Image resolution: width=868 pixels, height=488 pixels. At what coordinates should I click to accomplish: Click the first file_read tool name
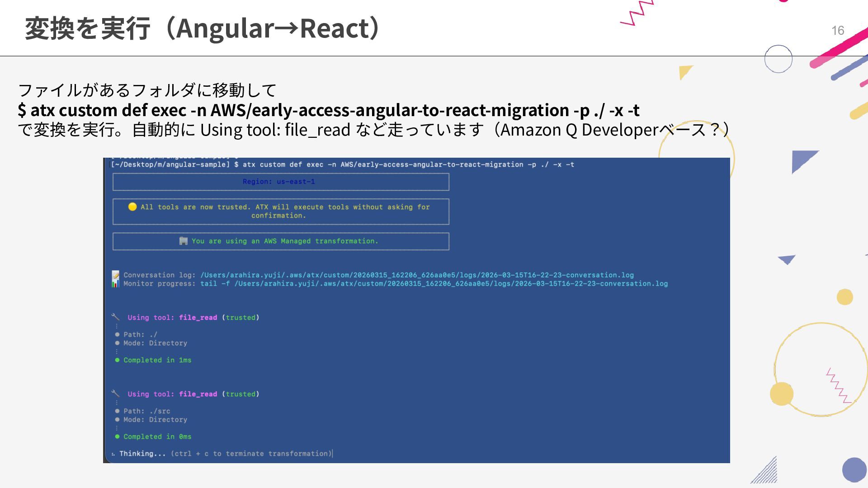[198, 318]
